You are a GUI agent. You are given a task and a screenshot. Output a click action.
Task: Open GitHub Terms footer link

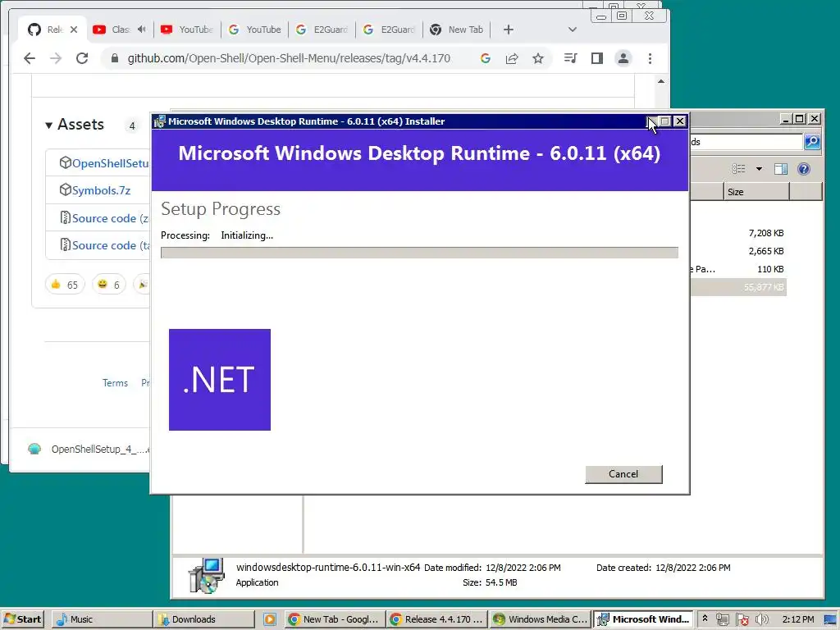(115, 383)
